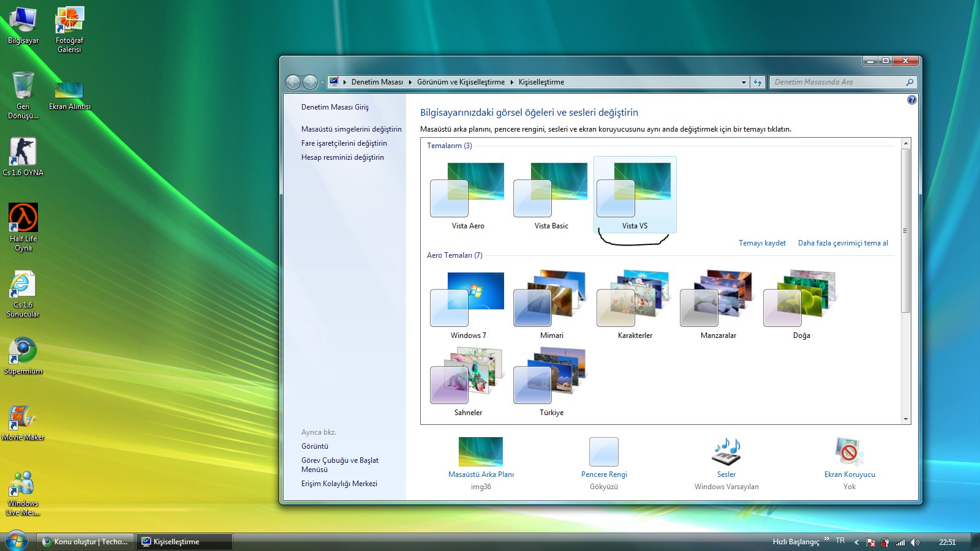This screenshot has width=980, height=551.
Task: Open the Start menu orb
Action: point(17,541)
